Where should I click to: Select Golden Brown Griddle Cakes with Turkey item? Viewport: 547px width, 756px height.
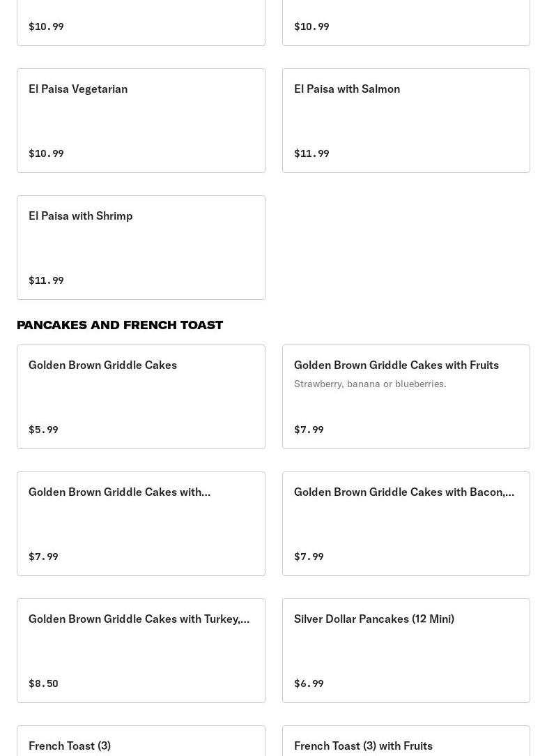(x=141, y=650)
